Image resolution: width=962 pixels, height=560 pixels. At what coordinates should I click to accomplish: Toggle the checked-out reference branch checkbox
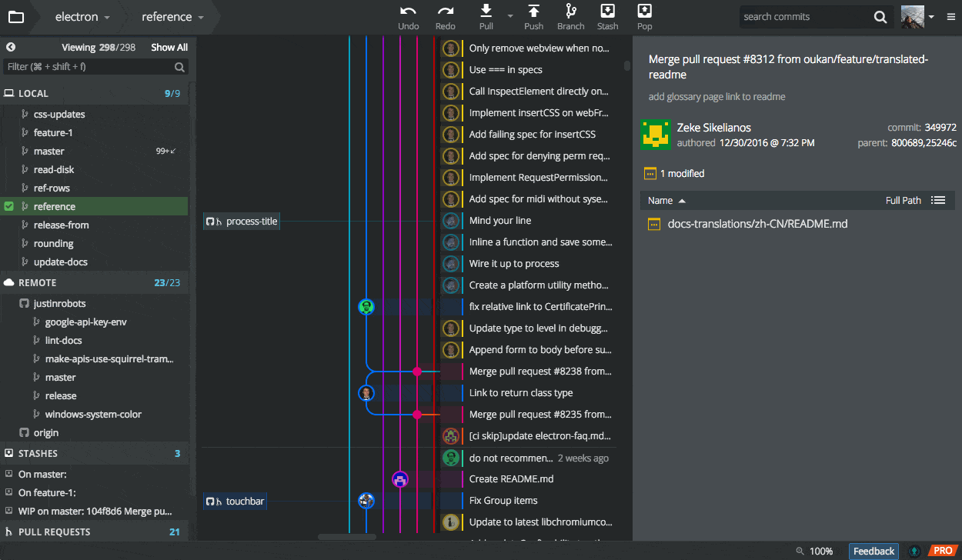[x=9, y=206]
